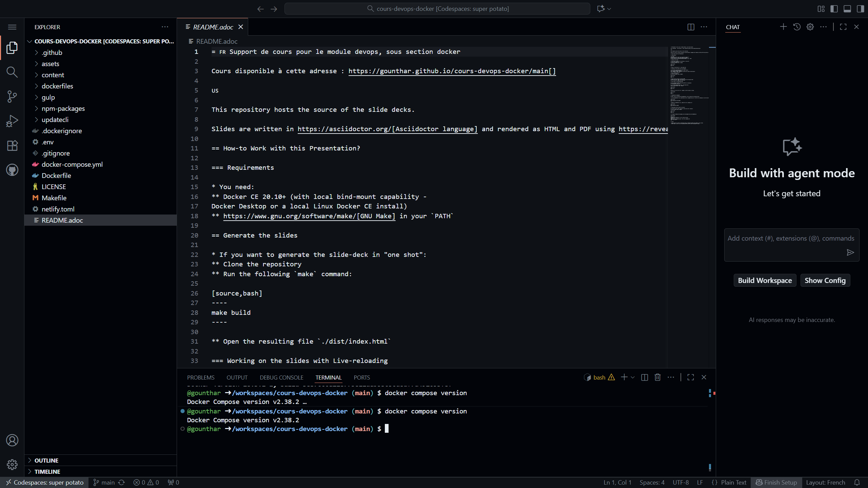Open chat history
Image resolution: width=868 pixels, height=488 pixels.
(x=797, y=27)
